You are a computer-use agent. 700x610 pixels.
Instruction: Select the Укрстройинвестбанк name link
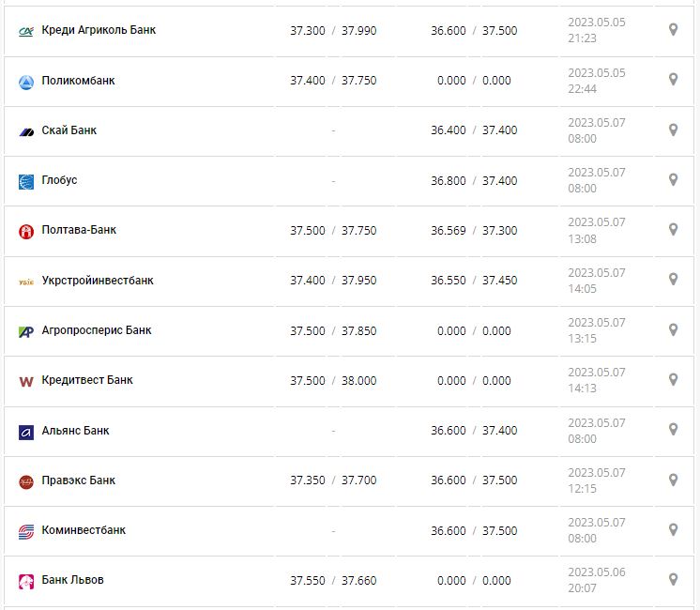(98, 281)
